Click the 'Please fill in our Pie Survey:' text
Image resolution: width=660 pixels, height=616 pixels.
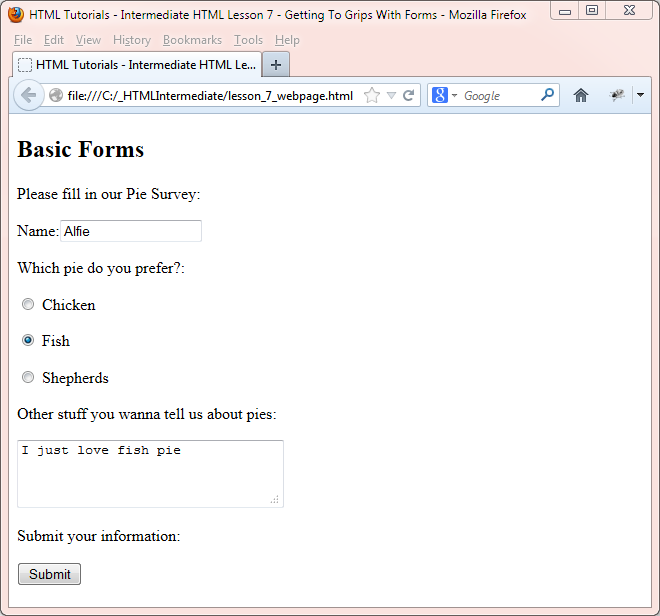click(109, 194)
